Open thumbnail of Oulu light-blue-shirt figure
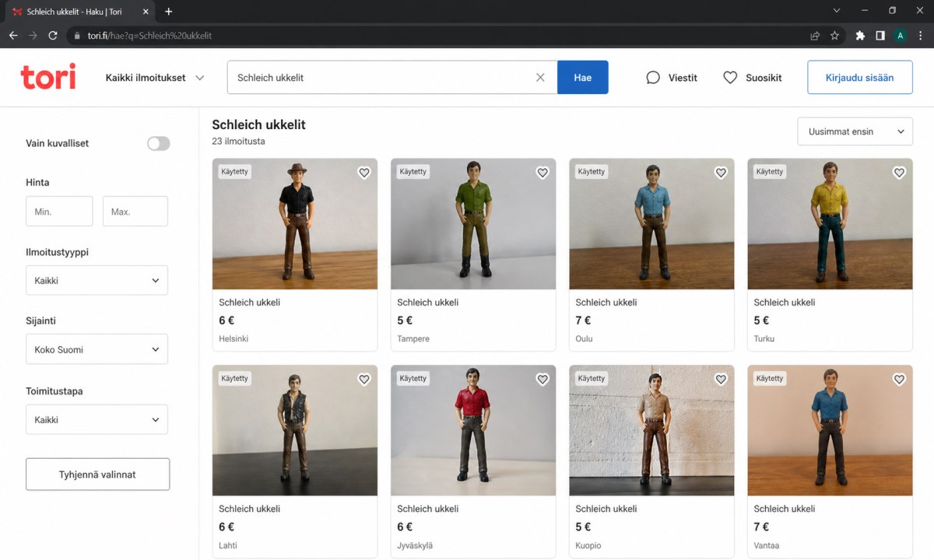Image resolution: width=934 pixels, height=560 pixels. point(651,224)
